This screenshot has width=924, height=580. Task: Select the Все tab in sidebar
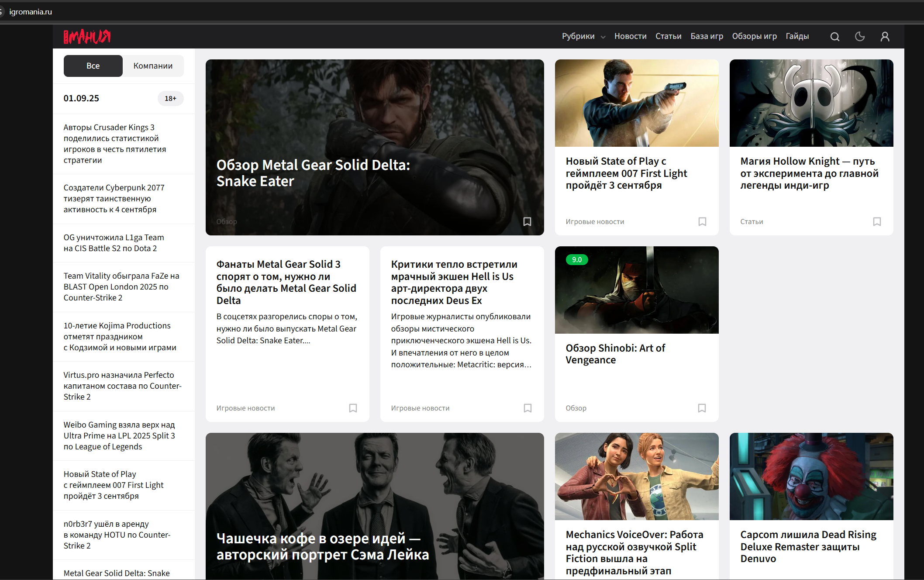point(93,66)
